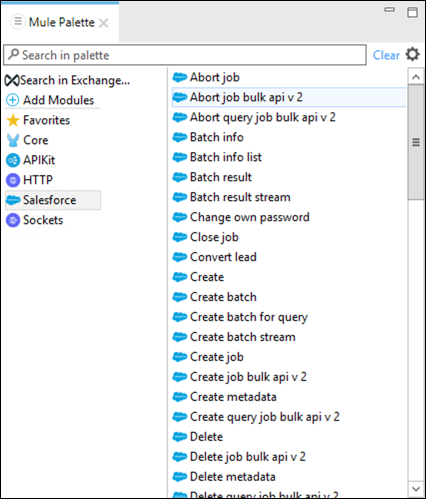
Task: Choose the Salesforce category label
Action: 49,200
